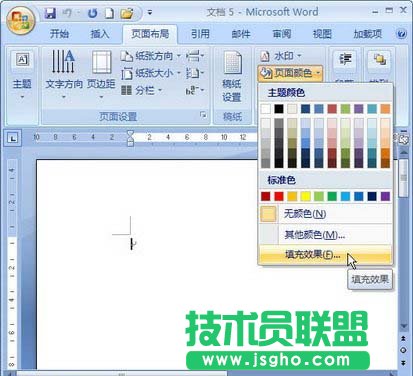Open the 主题 themes gallery

[x=22, y=75]
